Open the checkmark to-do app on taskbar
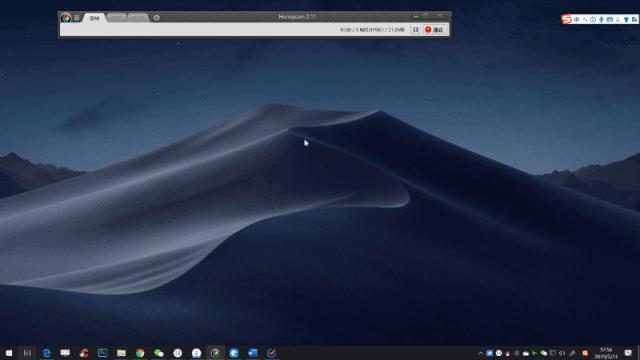 271,353
